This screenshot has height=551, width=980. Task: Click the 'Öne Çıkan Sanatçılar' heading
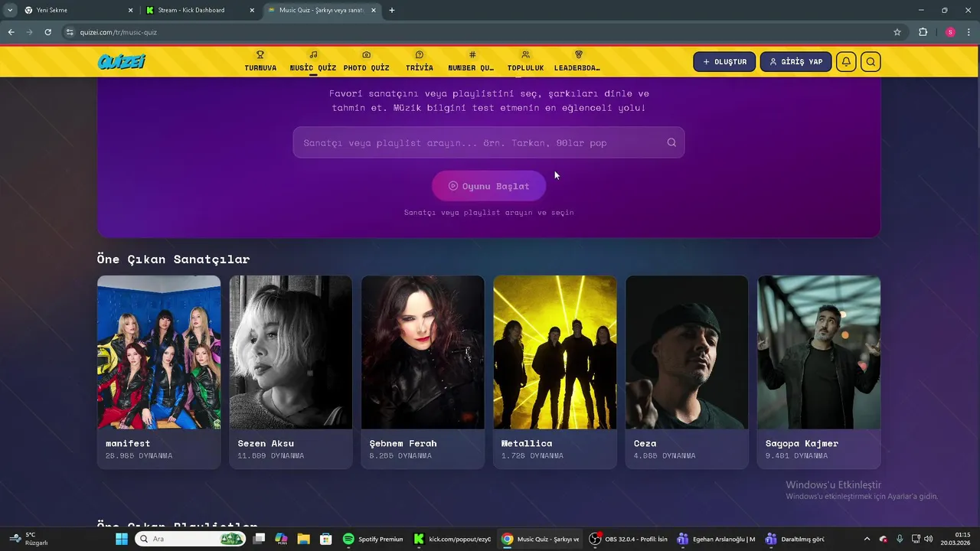(173, 259)
